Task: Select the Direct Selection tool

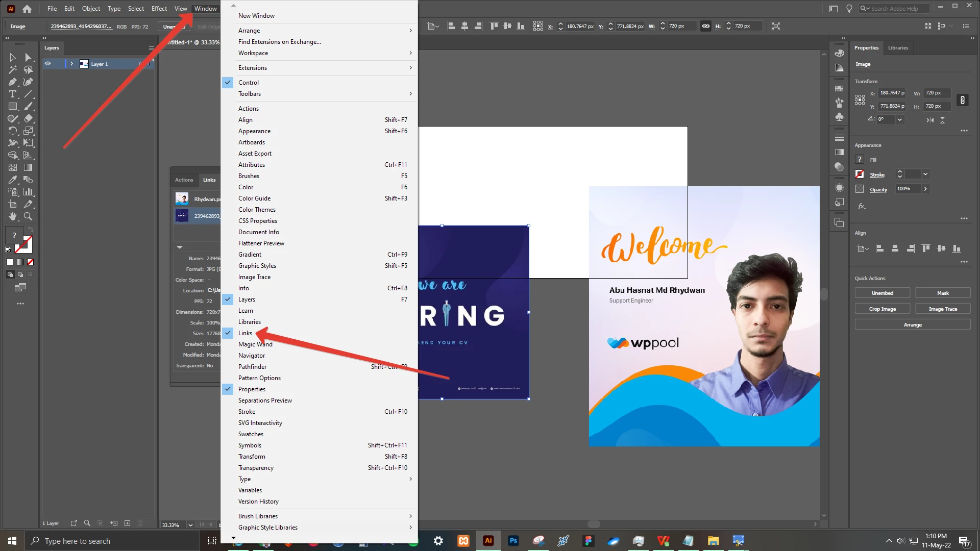Action: point(28,58)
